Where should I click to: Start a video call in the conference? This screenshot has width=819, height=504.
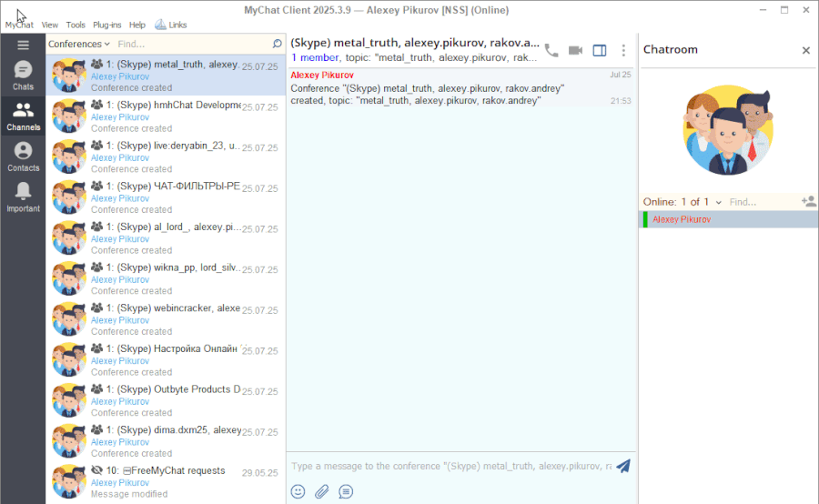[x=575, y=50]
